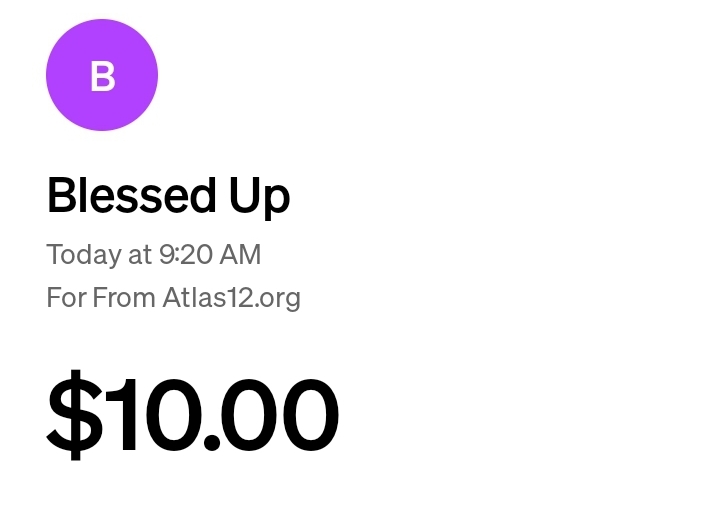The width and height of the screenshot is (705, 527).
Task: Open the Blessed Up profile name
Action: click(x=168, y=196)
